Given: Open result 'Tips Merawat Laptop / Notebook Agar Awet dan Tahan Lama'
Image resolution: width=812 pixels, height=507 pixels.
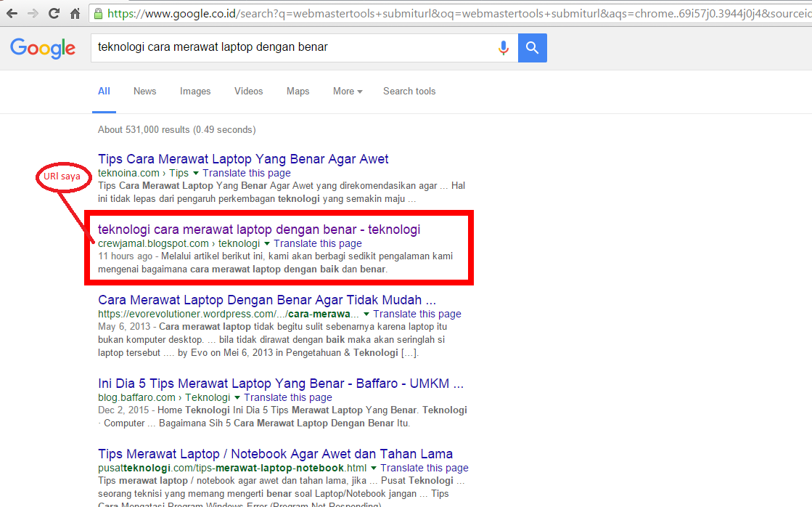Looking at the screenshot, I should pyautogui.click(x=275, y=453).
